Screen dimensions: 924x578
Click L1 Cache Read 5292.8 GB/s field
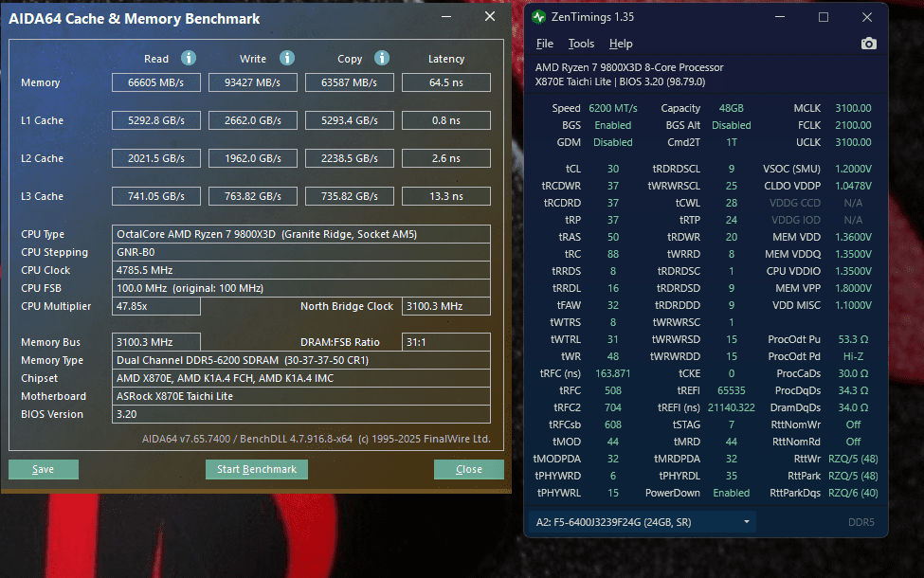[x=156, y=120]
